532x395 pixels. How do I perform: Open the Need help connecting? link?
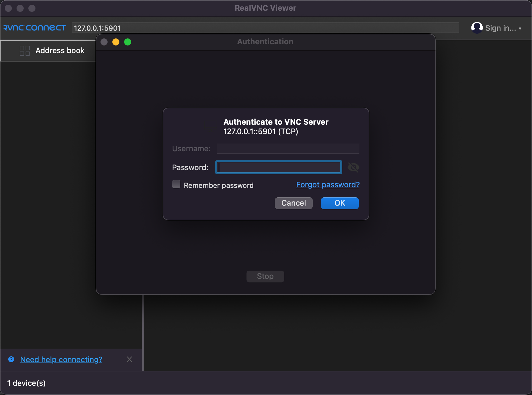(x=61, y=359)
